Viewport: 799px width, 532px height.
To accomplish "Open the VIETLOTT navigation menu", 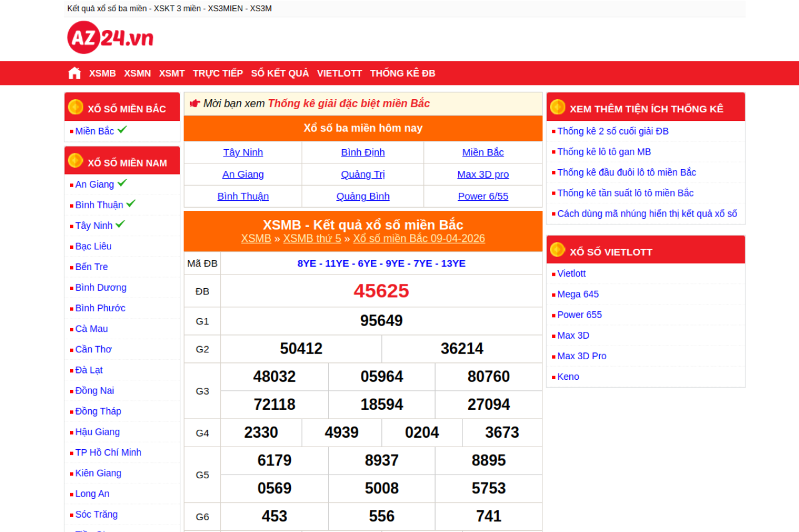I will pos(339,73).
